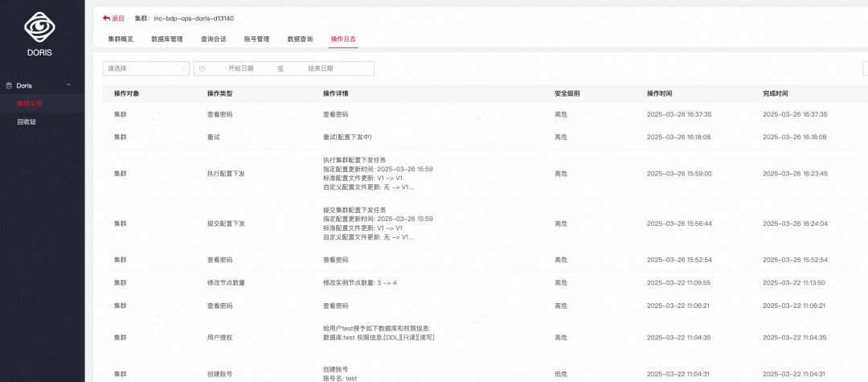The height and width of the screenshot is (382, 868).
Task: Click the red back arrow icon
Action: pos(106,18)
